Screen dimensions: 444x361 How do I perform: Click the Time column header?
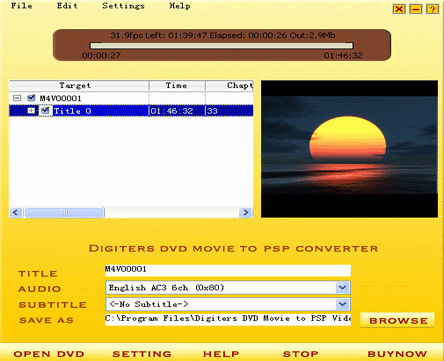tap(177, 86)
